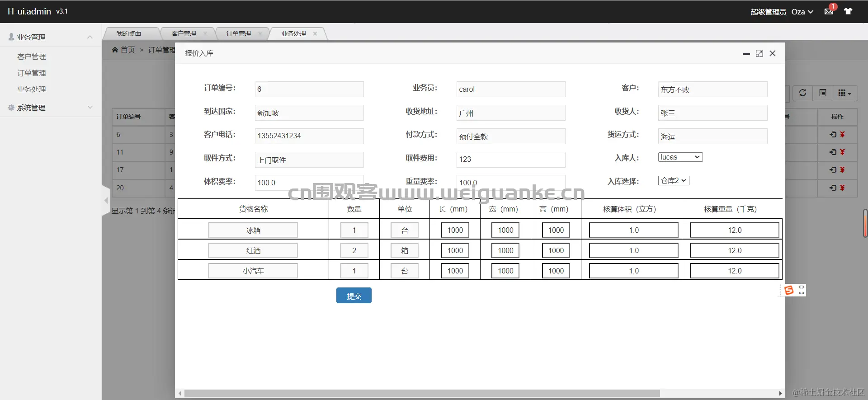Go to 首页 via breadcrumb link

pos(128,50)
